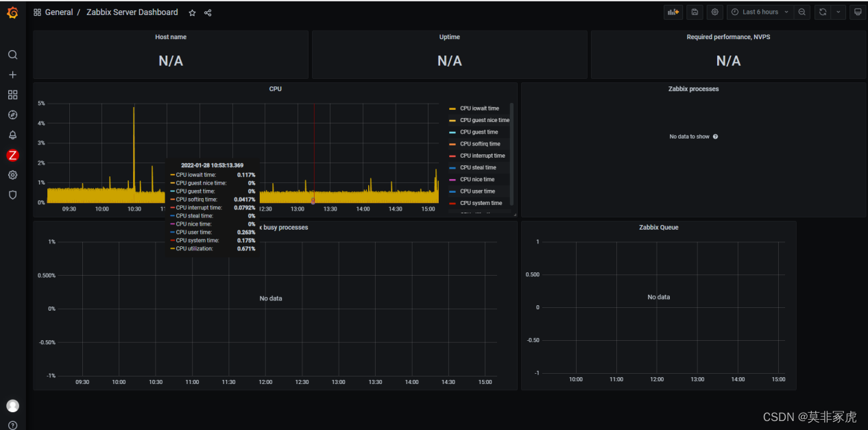Viewport: 868px width, 430px height.
Task: Click the Add panel icon
Action: pyautogui.click(x=673, y=12)
